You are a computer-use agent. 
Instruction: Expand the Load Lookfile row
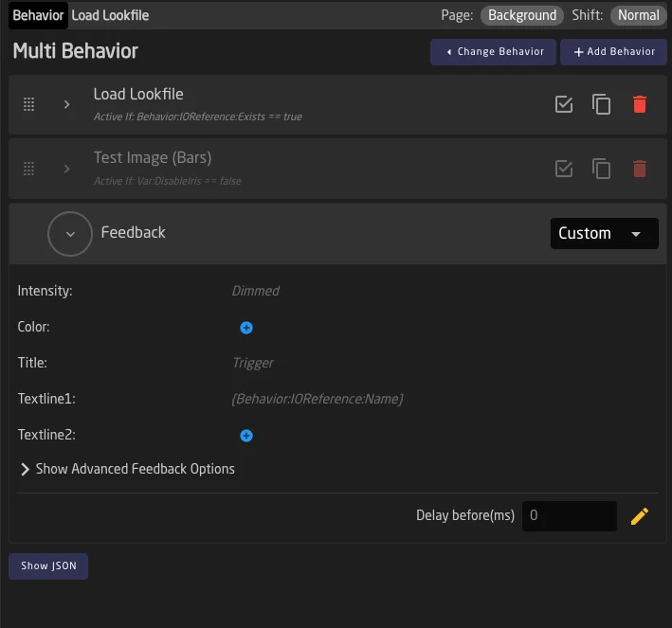[x=66, y=104]
